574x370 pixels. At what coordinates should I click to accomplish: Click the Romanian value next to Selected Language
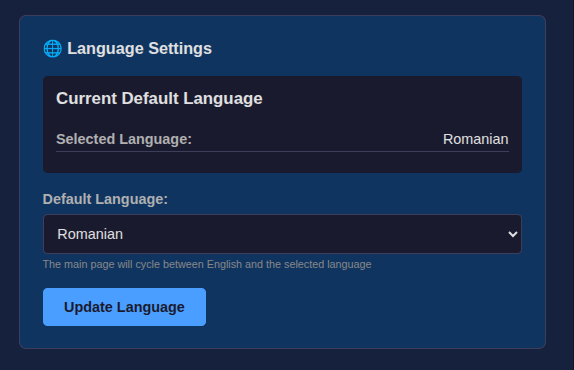[x=476, y=139]
